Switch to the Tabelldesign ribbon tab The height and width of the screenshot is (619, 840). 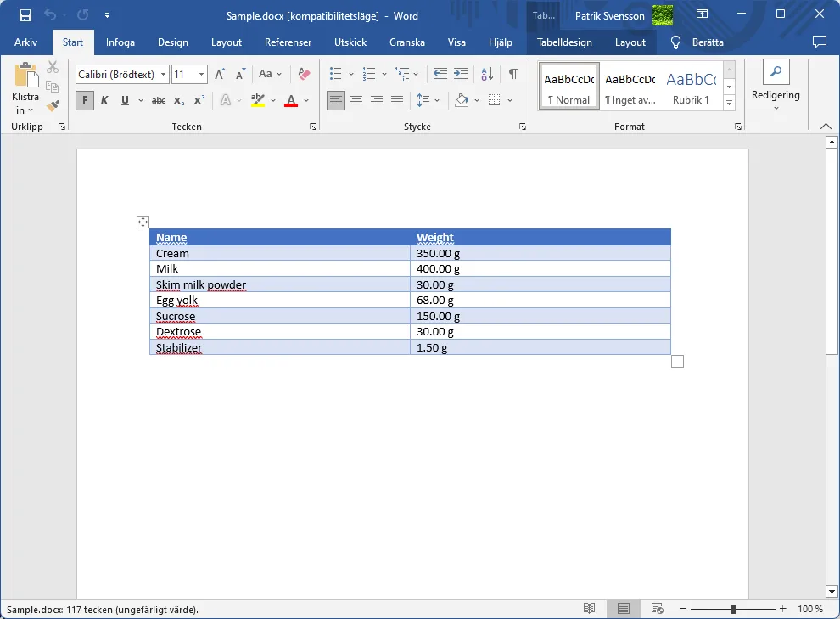click(x=564, y=42)
